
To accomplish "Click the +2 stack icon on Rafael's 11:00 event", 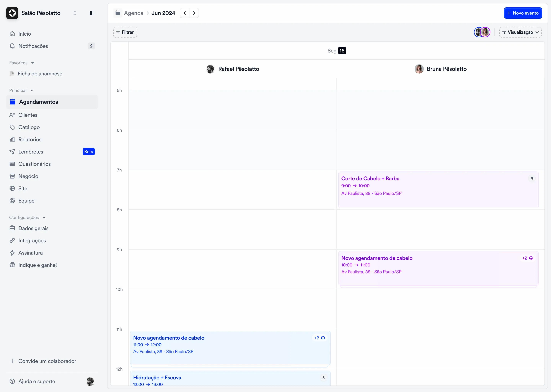I will tap(320, 338).
